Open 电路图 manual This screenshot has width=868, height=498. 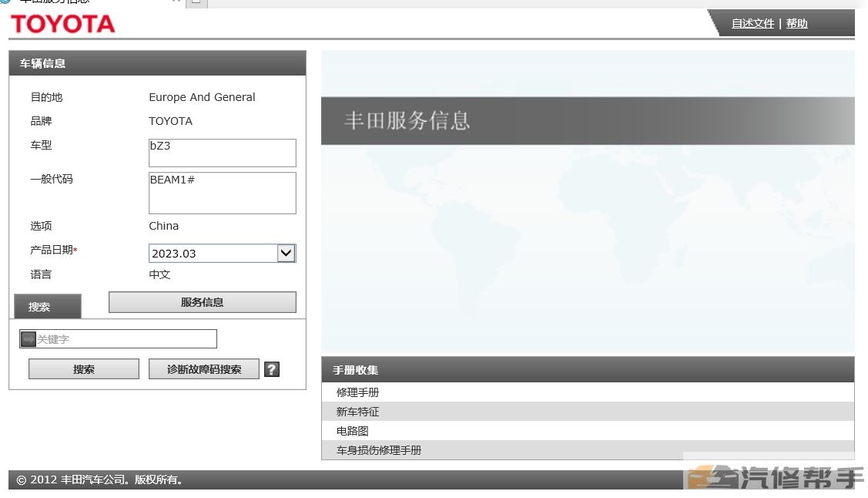click(588, 431)
